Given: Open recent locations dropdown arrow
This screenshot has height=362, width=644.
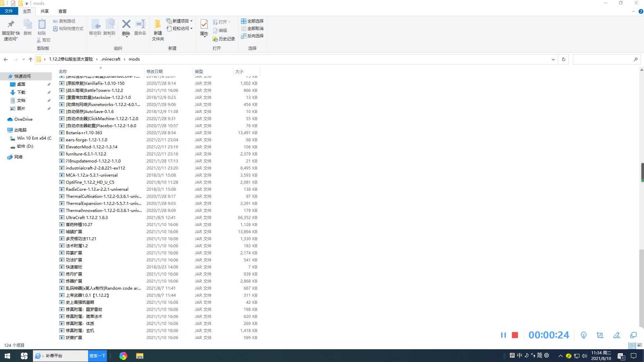Looking at the screenshot, I should pyautogui.click(x=23, y=59).
